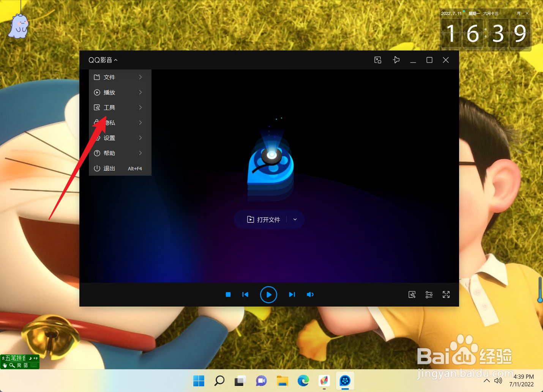The image size is (543, 392).
Task: Expand the chevron beside 设置
Action: 140,138
